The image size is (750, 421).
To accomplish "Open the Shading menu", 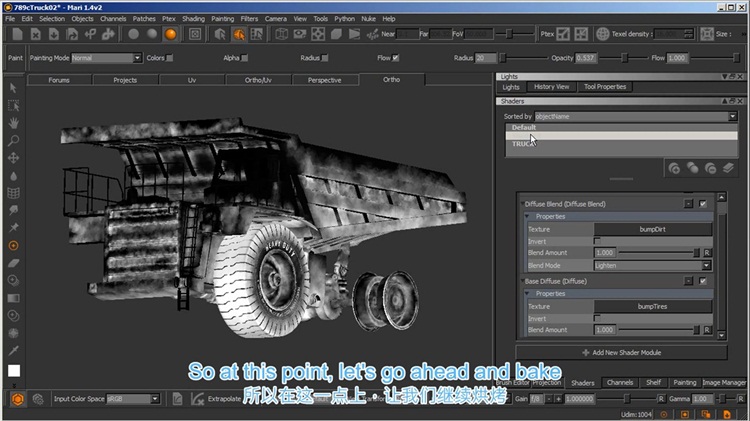I will click(193, 18).
